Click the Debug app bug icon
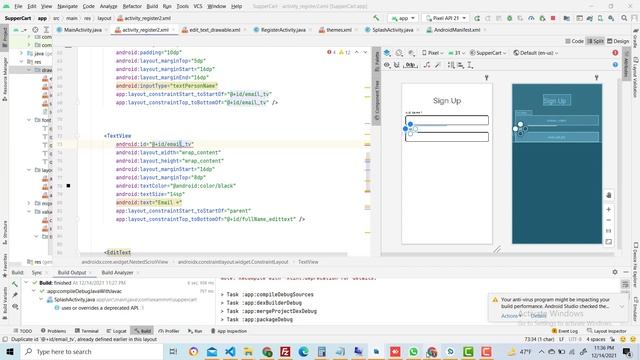The height and width of the screenshot is (360, 640). click(x=509, y=18)
